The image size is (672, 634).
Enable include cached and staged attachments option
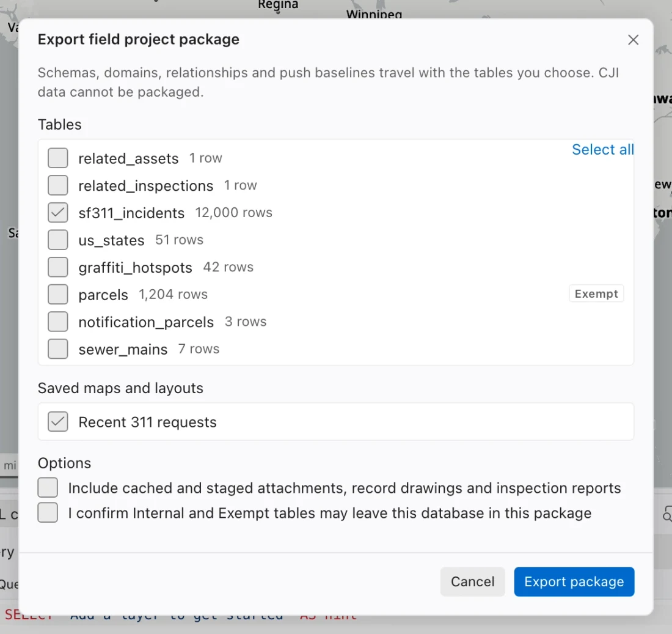tap(48, 488)
